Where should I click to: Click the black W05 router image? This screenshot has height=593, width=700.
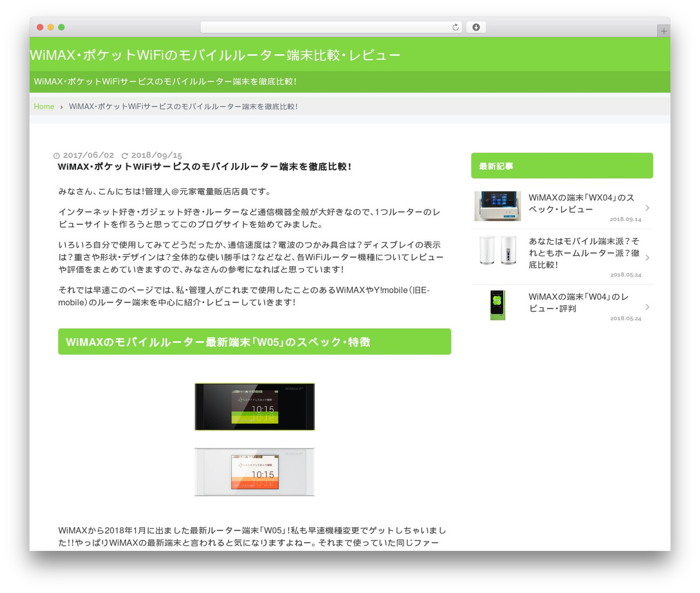coord(255,407)
